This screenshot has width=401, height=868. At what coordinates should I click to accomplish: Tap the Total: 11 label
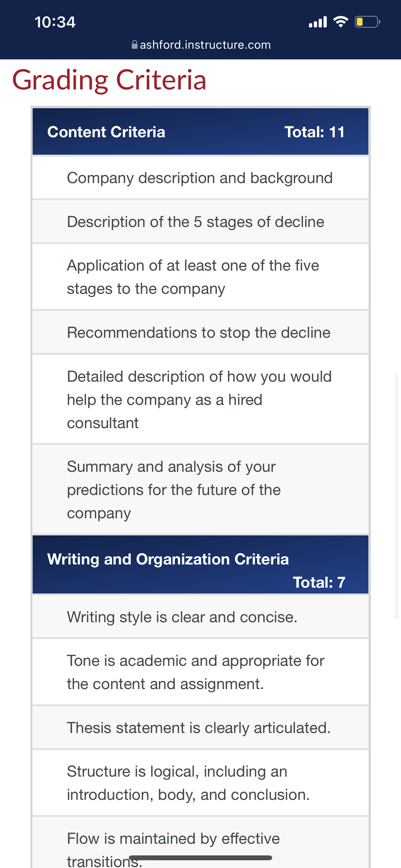[x=315, y=132]
